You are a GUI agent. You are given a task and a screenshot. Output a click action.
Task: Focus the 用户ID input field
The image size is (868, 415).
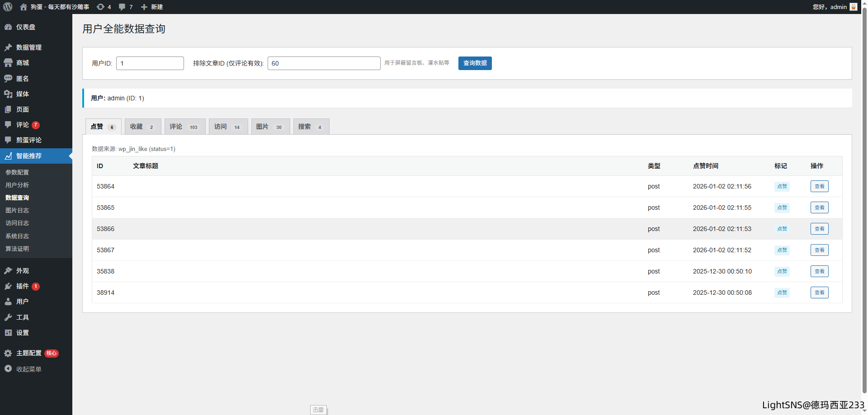150,63
